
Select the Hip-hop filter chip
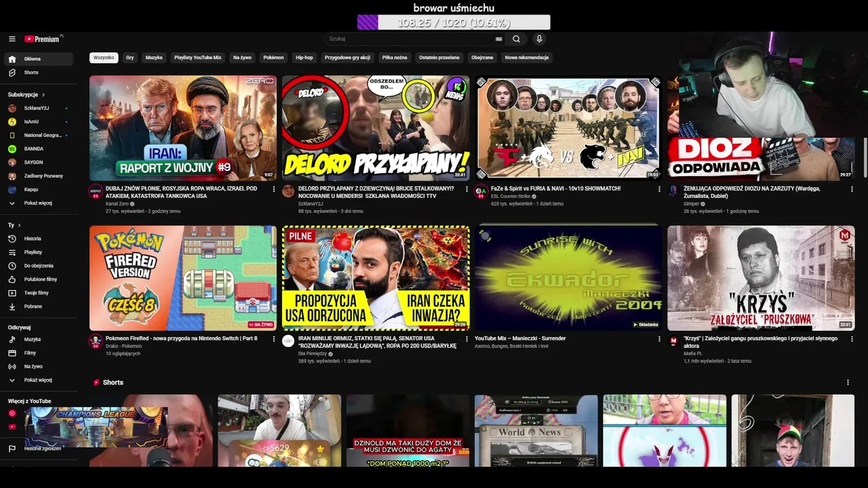pos(304,58)
